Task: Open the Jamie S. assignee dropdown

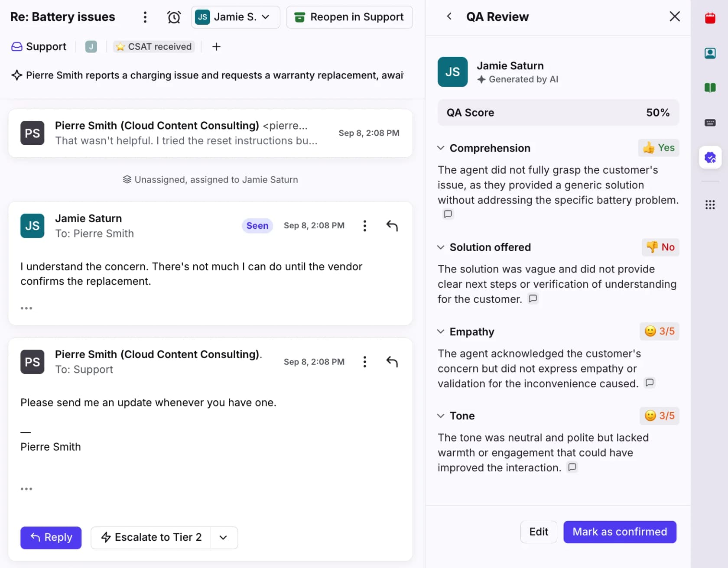Action: 235,17
